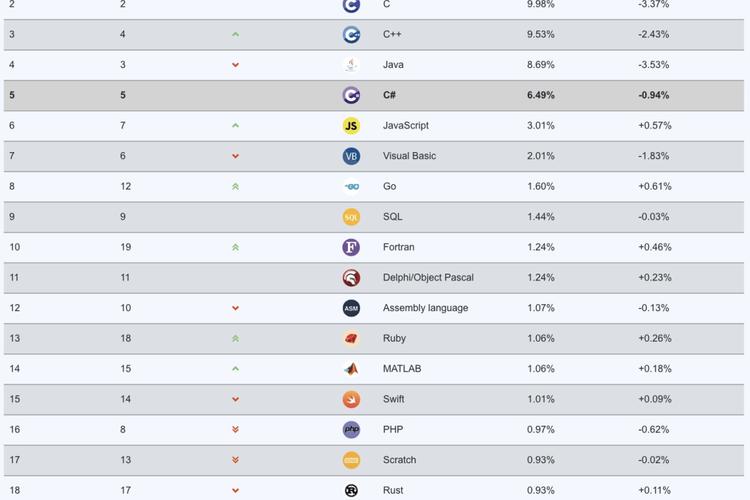Click the Assembly language ASM icon
The width and height of the screenshot is (750, 500).
[351, 308]
